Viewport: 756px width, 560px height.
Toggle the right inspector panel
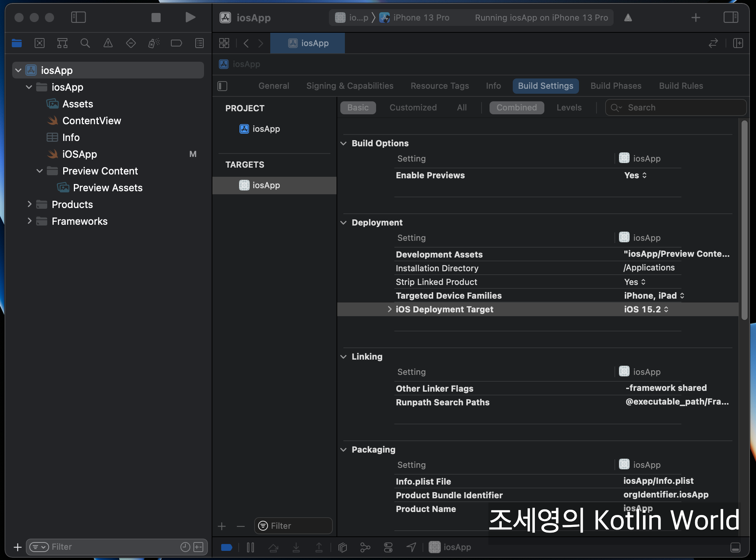click(730, 18)
